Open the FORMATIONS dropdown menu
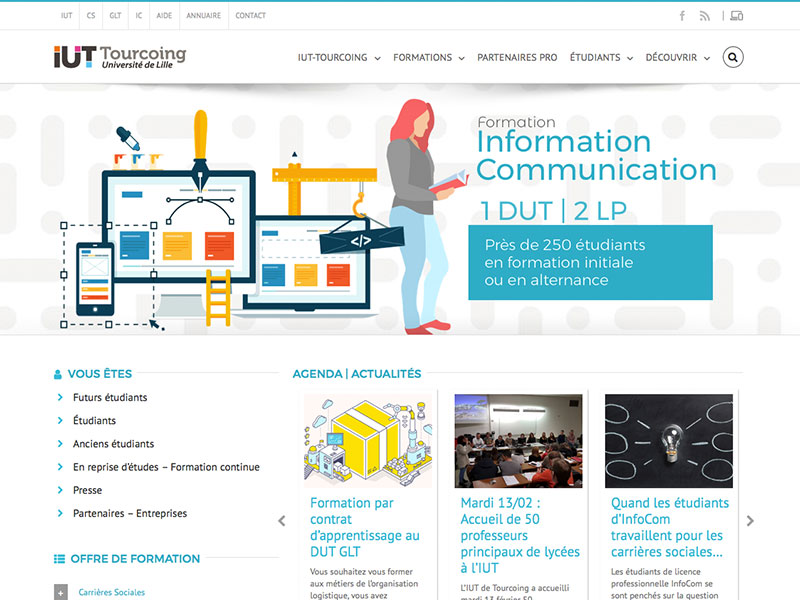Viewport: 800px width, 600px height. tap(429, 58)
